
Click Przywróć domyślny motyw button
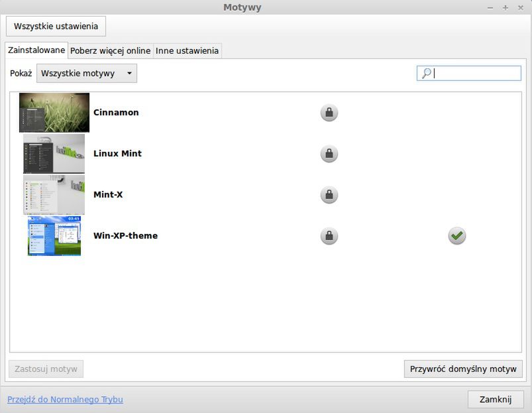[463, 369]
